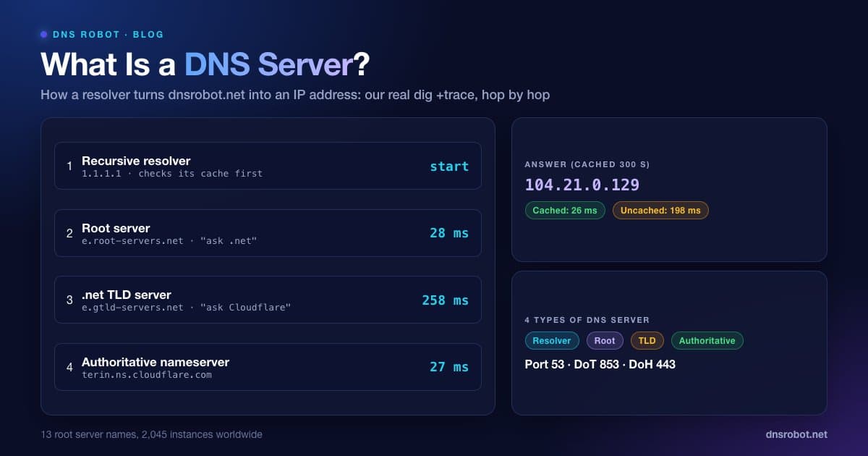Select the orange 'TLD' tag
Screen dimensions: 868x456
[647, 341]
